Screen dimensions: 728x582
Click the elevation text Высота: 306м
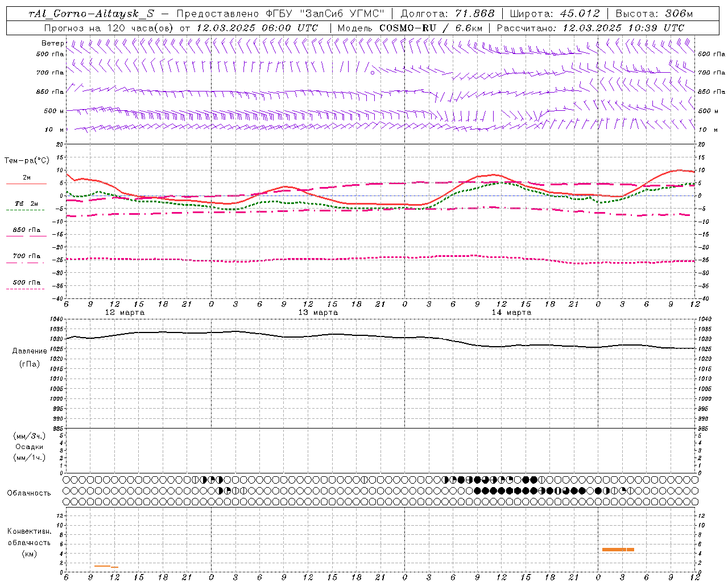pos(655,14)
